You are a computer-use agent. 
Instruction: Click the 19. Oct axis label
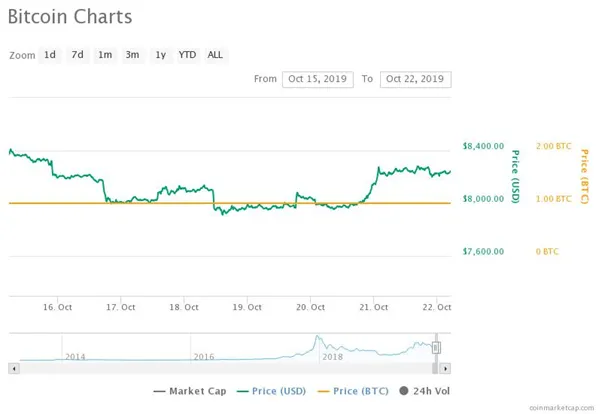click(x=247, y=307)
